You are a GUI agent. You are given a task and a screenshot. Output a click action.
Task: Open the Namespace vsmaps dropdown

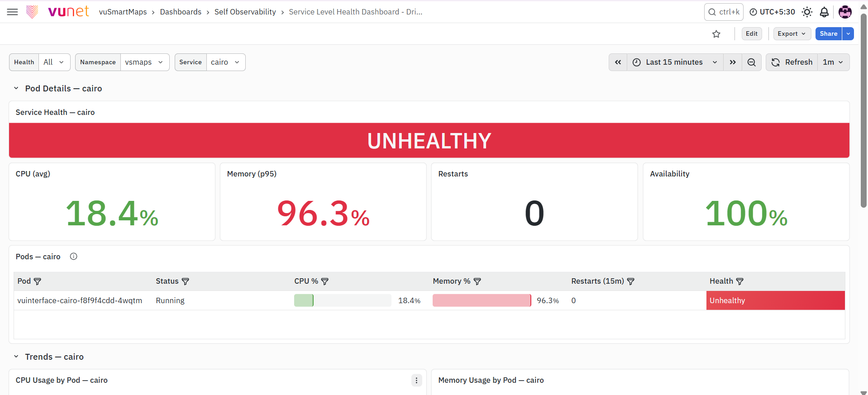click(x=144, y=62)
